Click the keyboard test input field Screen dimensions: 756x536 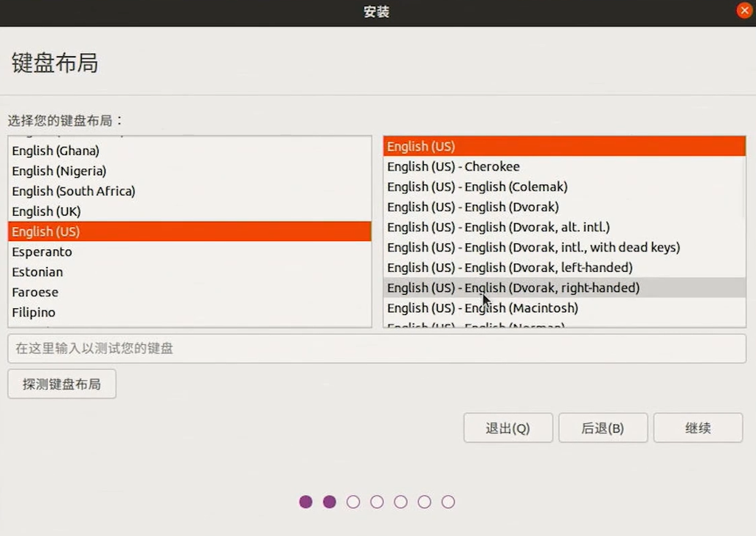pos(377,348)
